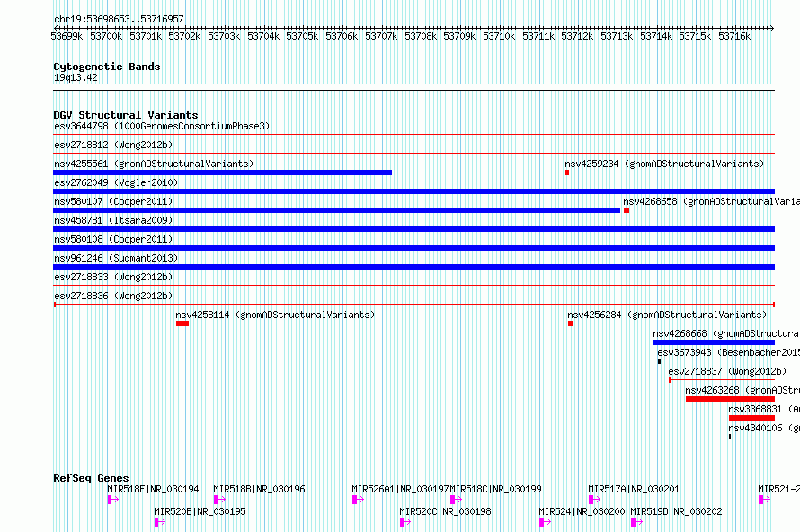Click the RefSeq Genes track title
Screen dimensions: 800x532
[91, 478]
